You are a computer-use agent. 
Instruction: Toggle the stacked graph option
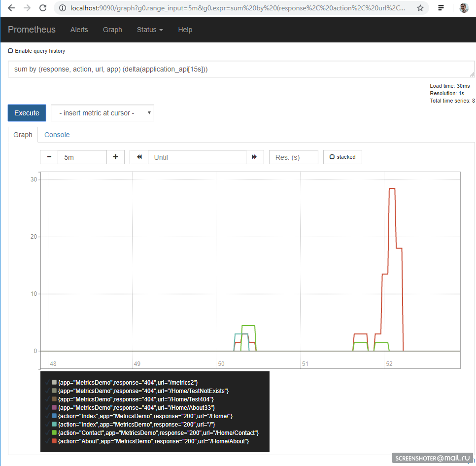342,157
